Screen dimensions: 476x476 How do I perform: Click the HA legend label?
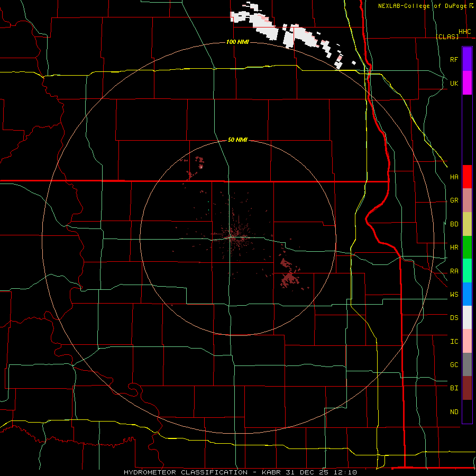click(454, 177)
